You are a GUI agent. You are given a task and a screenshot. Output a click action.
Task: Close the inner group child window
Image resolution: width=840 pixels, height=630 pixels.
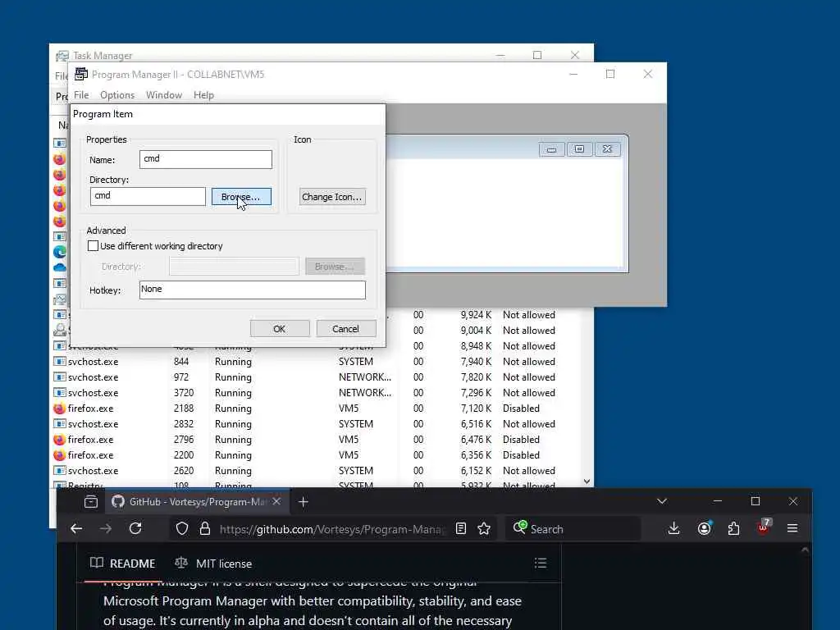607,149
